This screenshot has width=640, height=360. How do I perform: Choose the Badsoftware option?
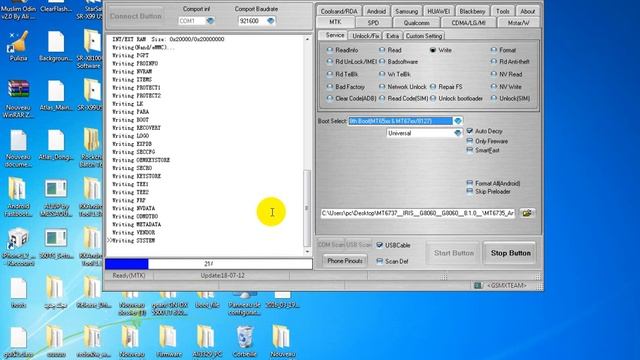click(398, 62)
